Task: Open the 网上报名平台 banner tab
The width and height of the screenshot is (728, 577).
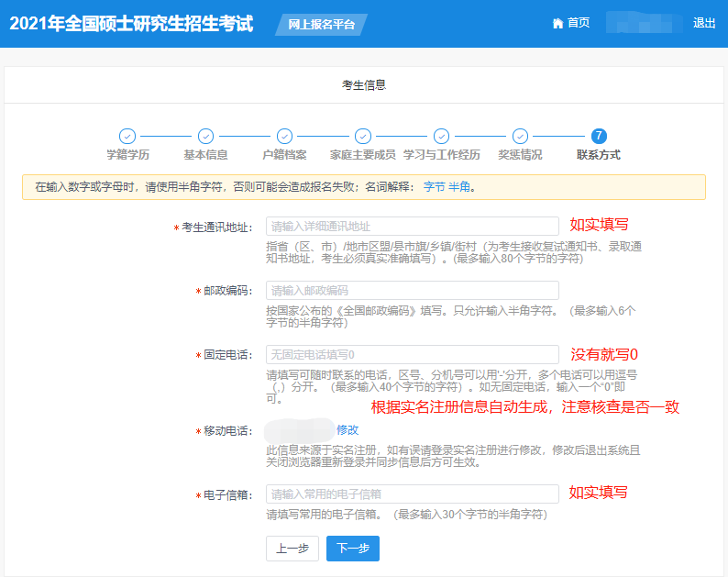Action: click(x=321, y=25)
